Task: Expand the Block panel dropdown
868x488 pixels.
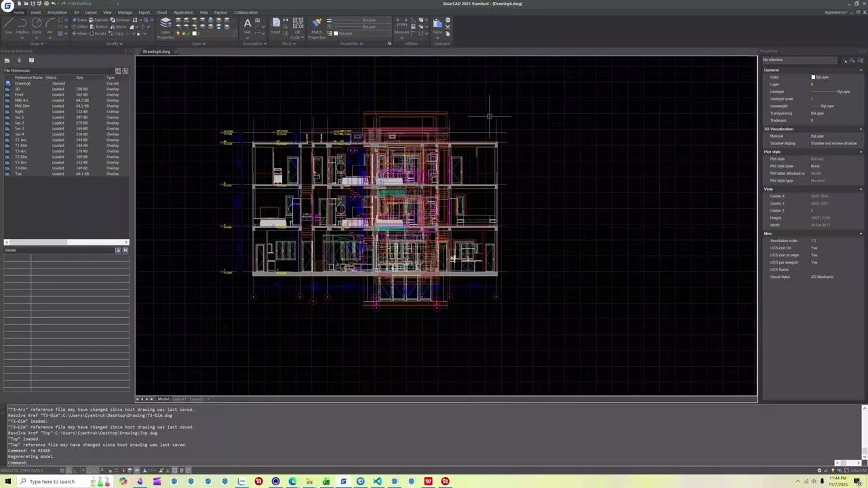Action: point(288,43)
